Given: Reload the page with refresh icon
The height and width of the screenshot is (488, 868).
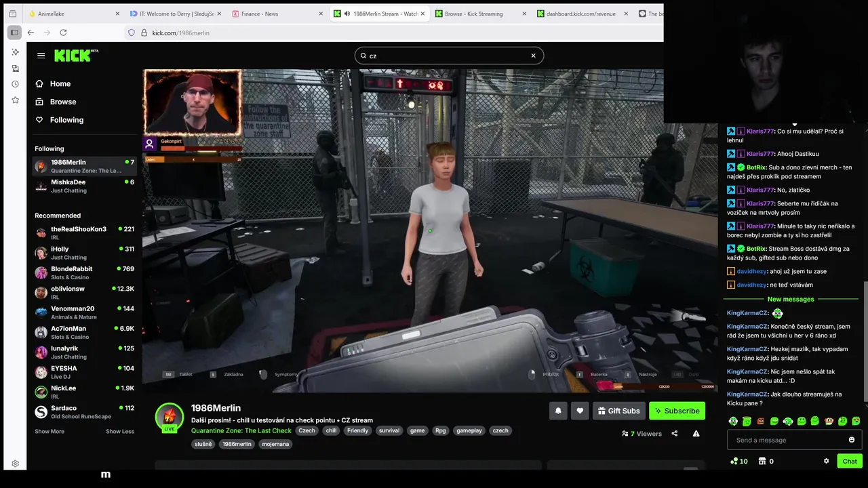Looking at the screenshot, I should point(63,33).
